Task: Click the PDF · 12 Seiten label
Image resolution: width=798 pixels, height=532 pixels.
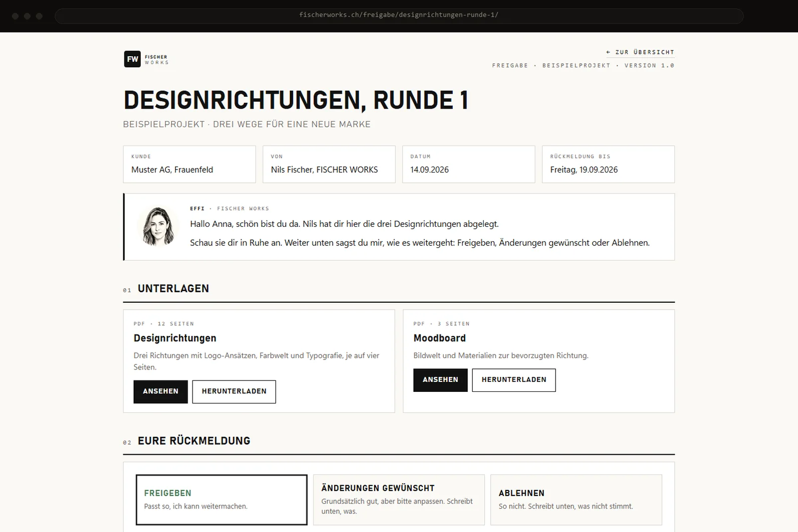Action: [164, 324]
